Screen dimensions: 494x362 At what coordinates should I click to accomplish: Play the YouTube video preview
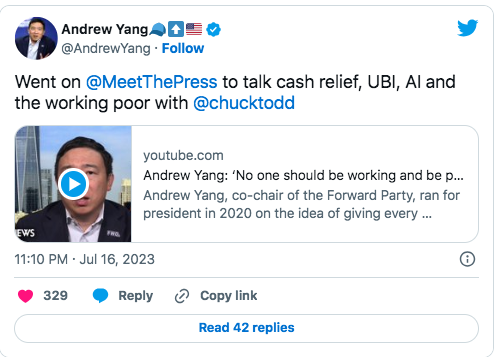[73, 184]
